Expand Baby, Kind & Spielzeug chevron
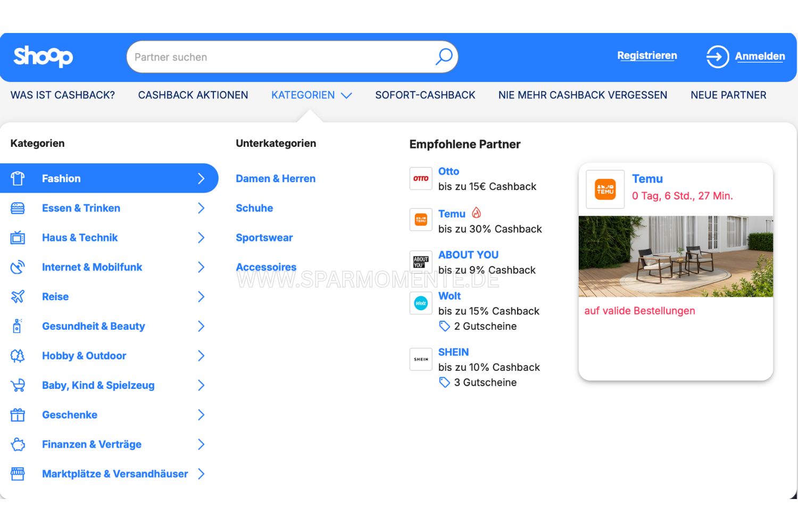The height and width of the screenshot is (532, 798). point(201,385)
